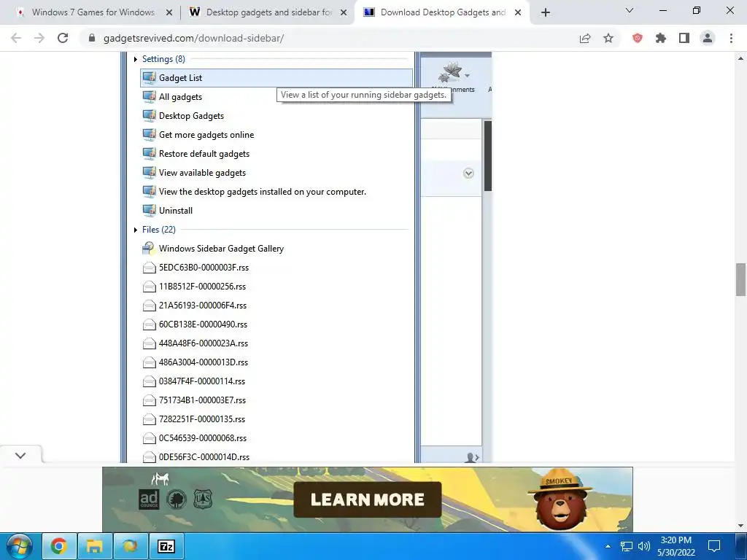Select 03847F4F-00000114.rss file
This screenshot has height=560, width=747.
[x=202, y=381]
